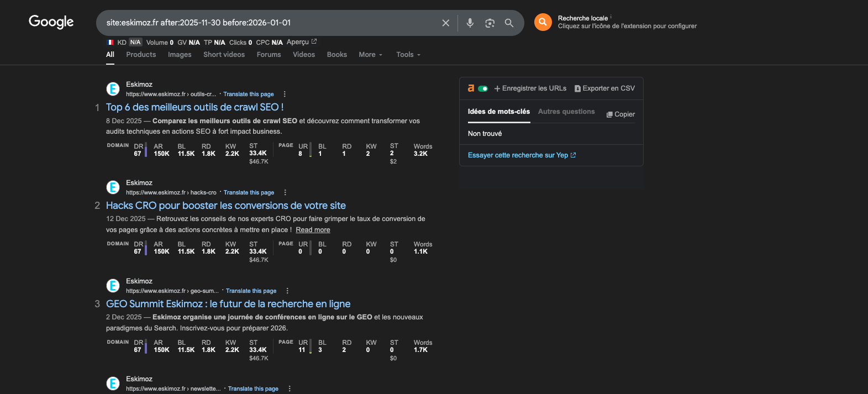The height and width of the screenshot is (394, 868).
Task: Click the CPC N/A metric
Action: pos(269,43)
